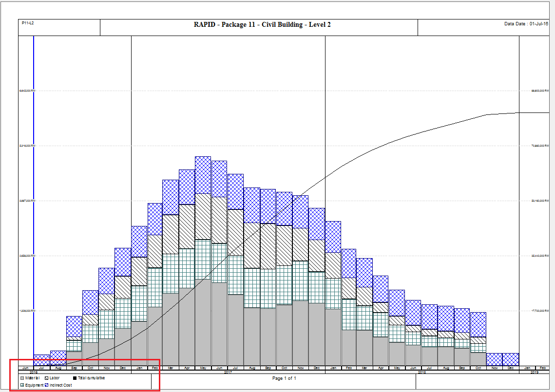Click the Labor hatch legend icon
The width and height of the screenshot is (555, 392).
click(47, 378)
